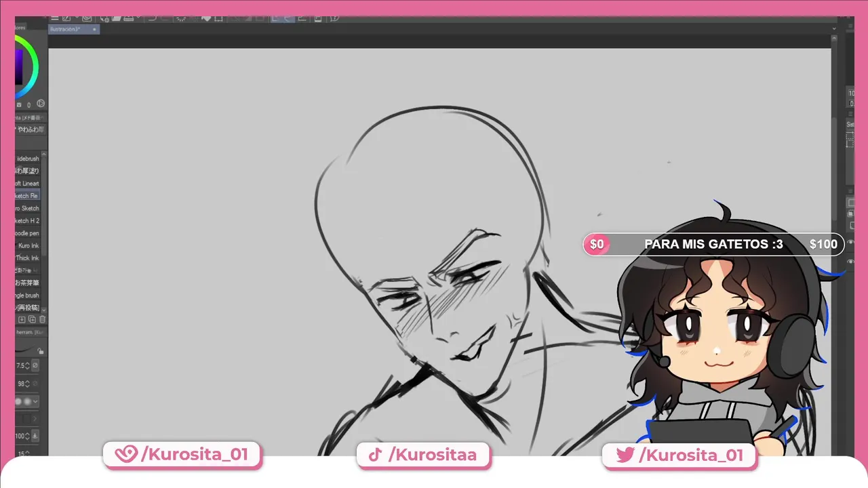Image resolution: width=868 pixels, height=488 pixels.
Task: Step the 98 opacity value
Action: coord(27,384)
